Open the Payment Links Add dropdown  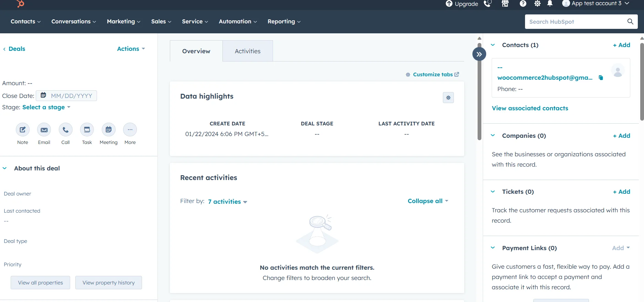point(621,248)
